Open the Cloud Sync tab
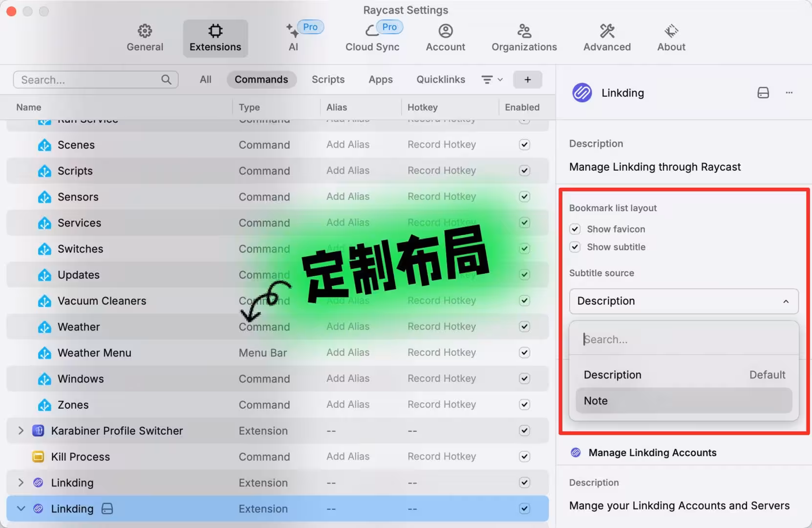This screenshot has width=812, height=528. point(372,38)
